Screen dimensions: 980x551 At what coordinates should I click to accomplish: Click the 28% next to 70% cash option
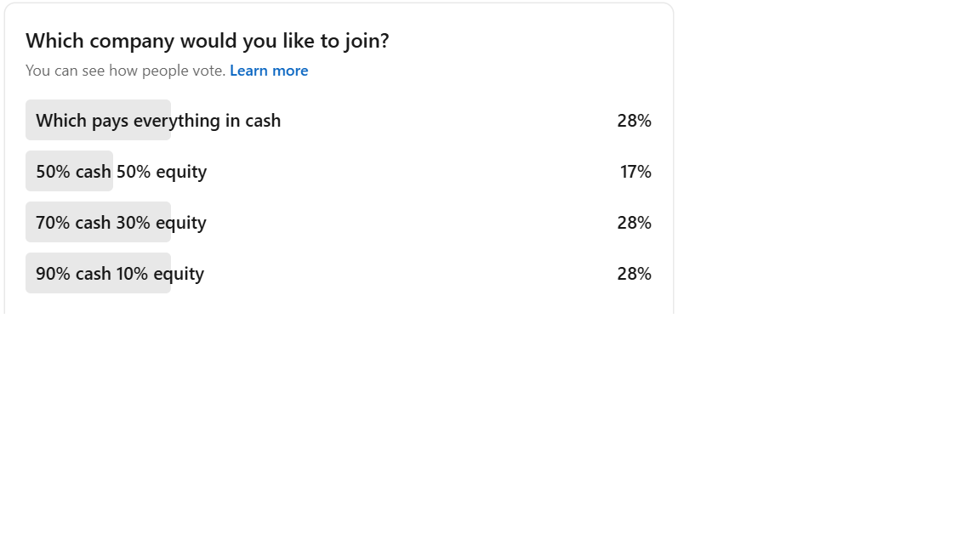634,223
